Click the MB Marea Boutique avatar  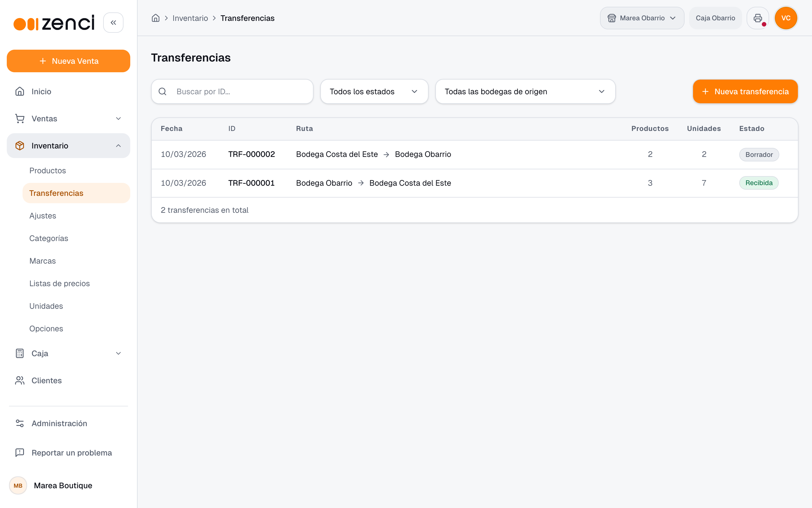pyautogui.click(x=18, y=485)
